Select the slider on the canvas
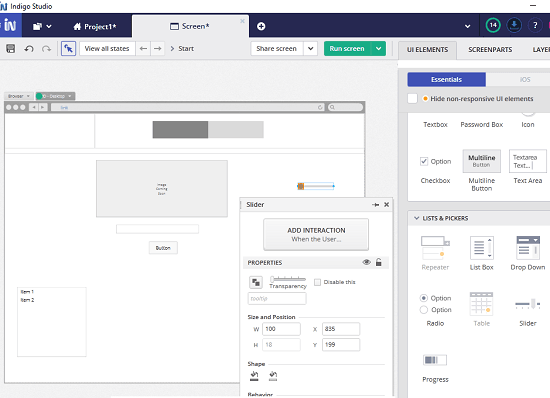The image size is (550, 398). pos(316,186)
